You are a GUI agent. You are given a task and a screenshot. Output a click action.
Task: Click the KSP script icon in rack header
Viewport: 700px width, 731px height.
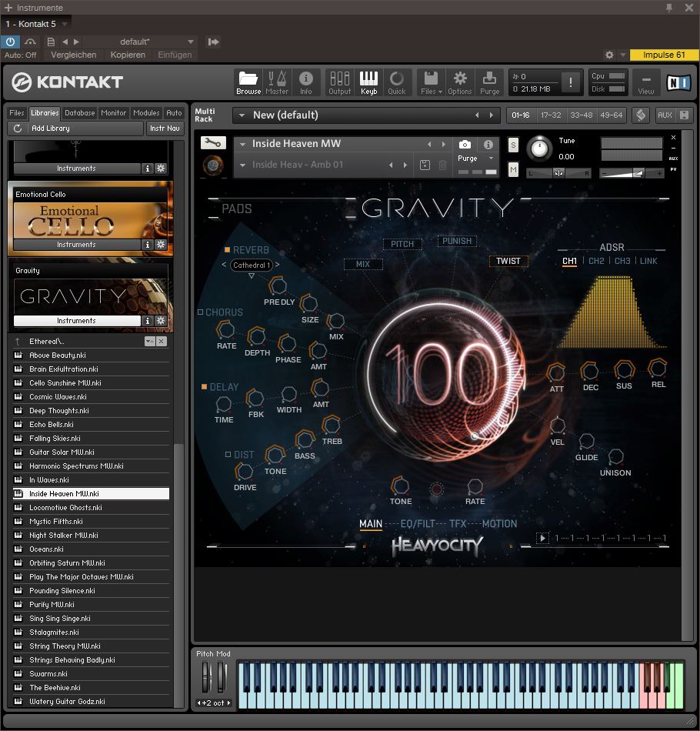tap(641, 115)
